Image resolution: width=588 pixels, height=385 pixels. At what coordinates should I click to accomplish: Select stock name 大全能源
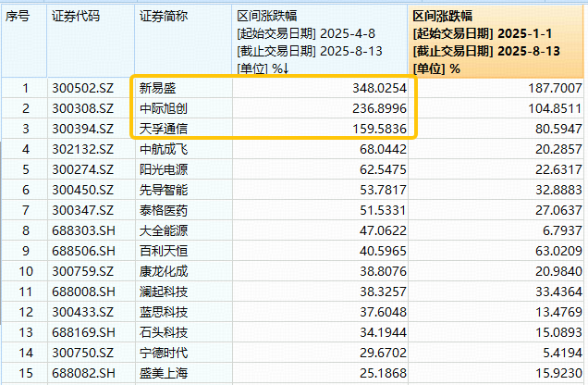point(164,230)
